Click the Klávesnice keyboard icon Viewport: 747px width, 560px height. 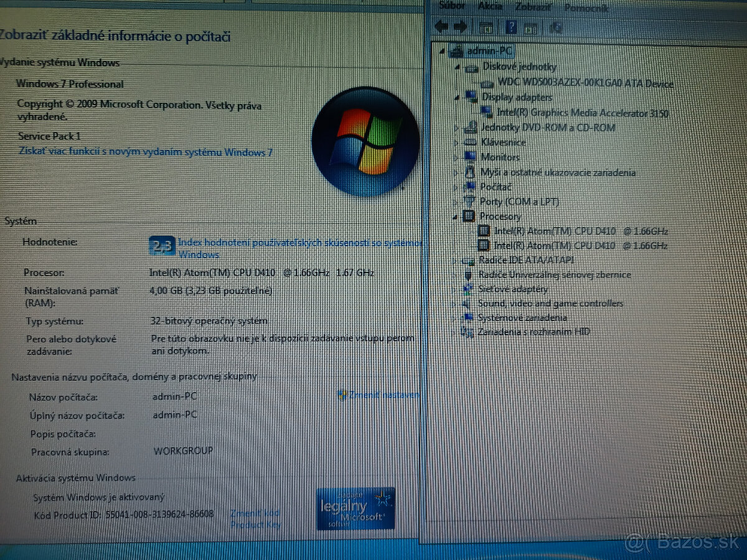471,142
